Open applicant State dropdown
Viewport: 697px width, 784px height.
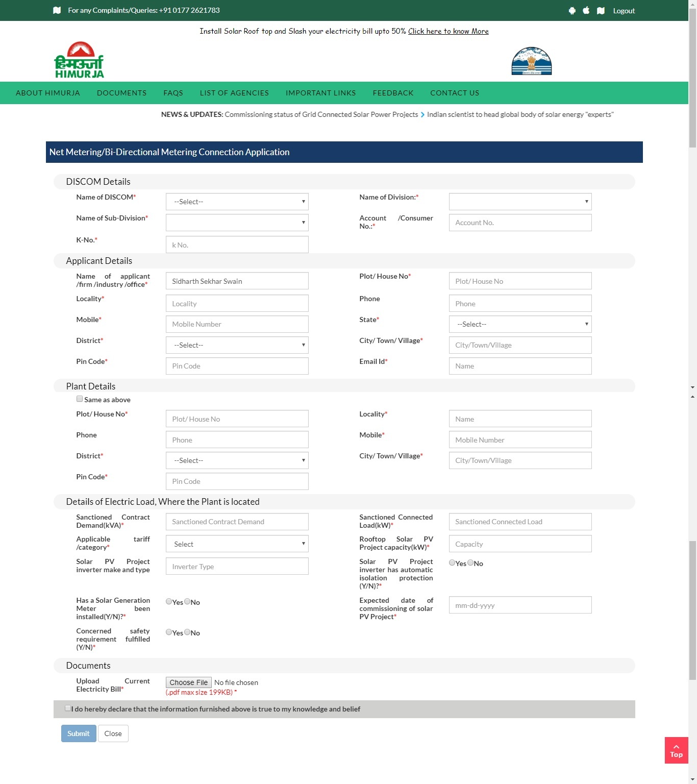pyautogui.click(x=520, y=324)
